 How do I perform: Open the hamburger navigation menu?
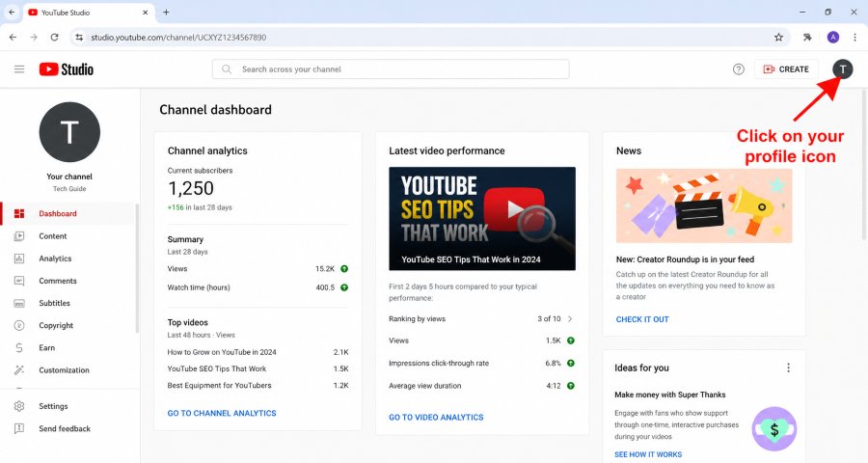[19, 69]
